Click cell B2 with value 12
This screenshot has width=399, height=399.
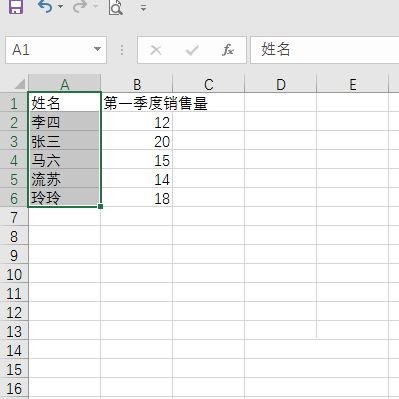pos(137,122)
